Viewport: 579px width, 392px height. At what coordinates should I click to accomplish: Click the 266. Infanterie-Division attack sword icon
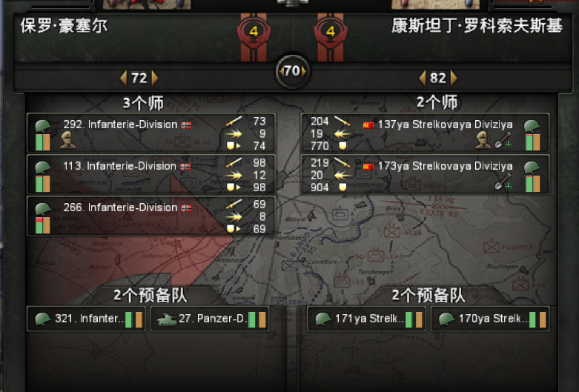pyautogui.click(x=234, y=204)
